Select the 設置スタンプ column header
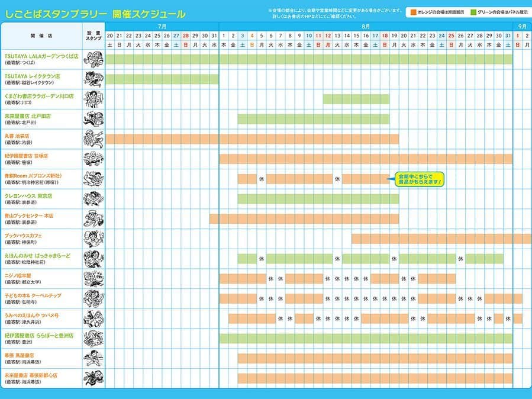 [93, 36]
